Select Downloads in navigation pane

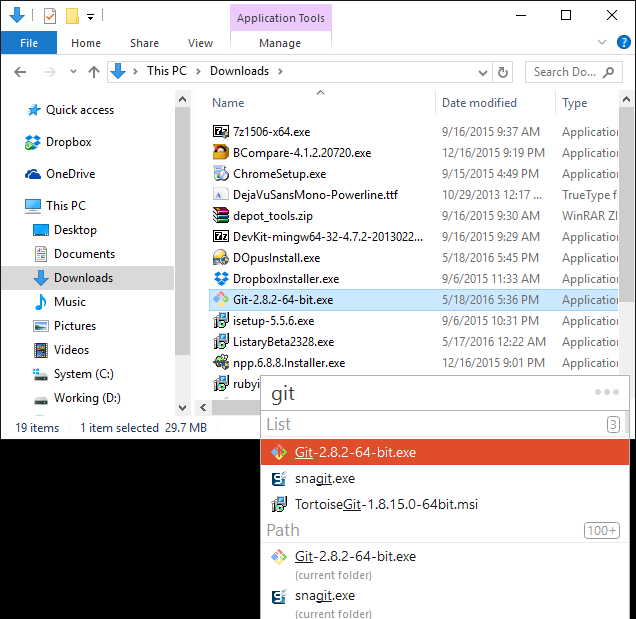pos(88,278)
